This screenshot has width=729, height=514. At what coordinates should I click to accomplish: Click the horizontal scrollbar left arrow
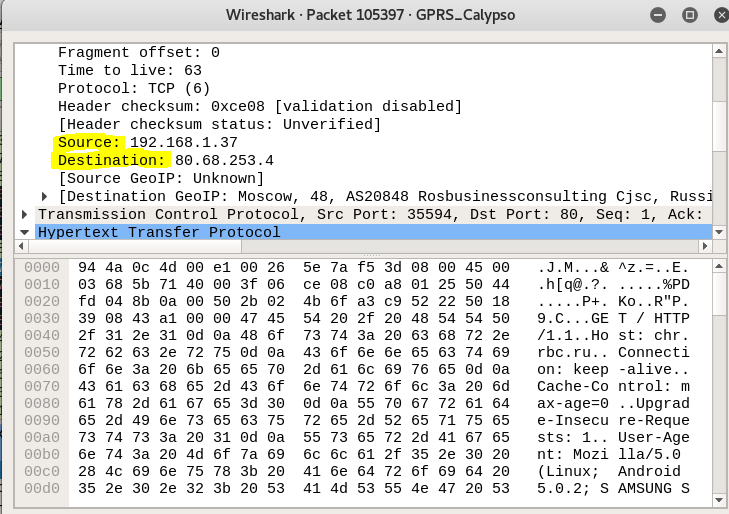point(20,246)
